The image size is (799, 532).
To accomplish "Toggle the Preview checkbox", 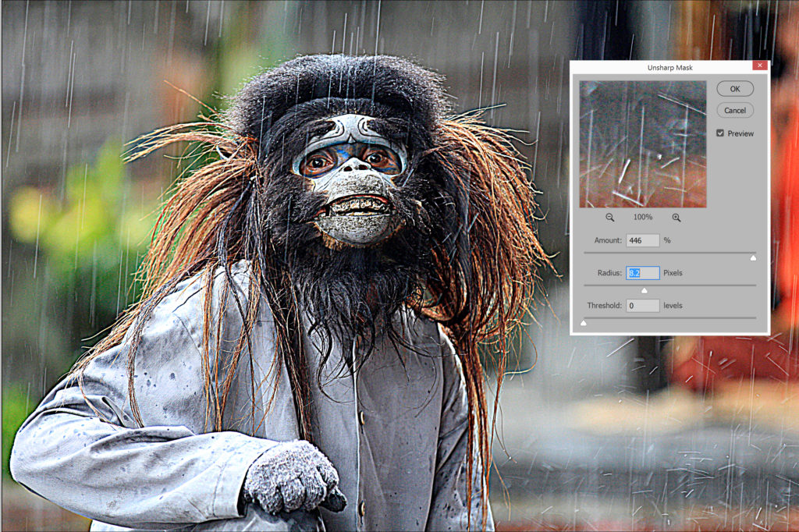I will tap(720, 133).
